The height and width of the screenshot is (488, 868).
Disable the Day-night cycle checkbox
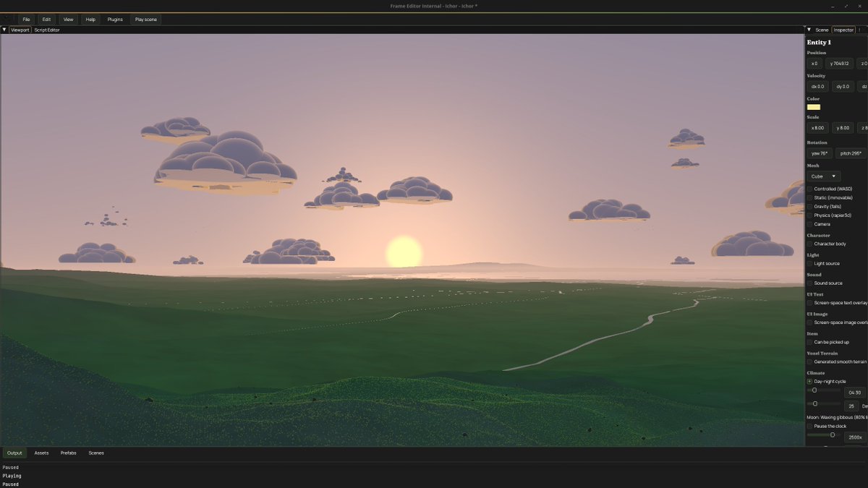tap(809, 381)
